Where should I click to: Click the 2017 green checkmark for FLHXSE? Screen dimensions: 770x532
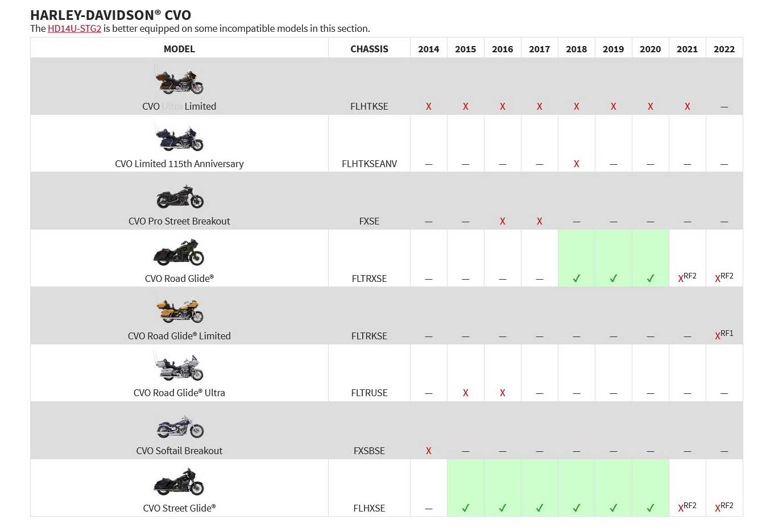pyautogui.click(x=540, y=508)
